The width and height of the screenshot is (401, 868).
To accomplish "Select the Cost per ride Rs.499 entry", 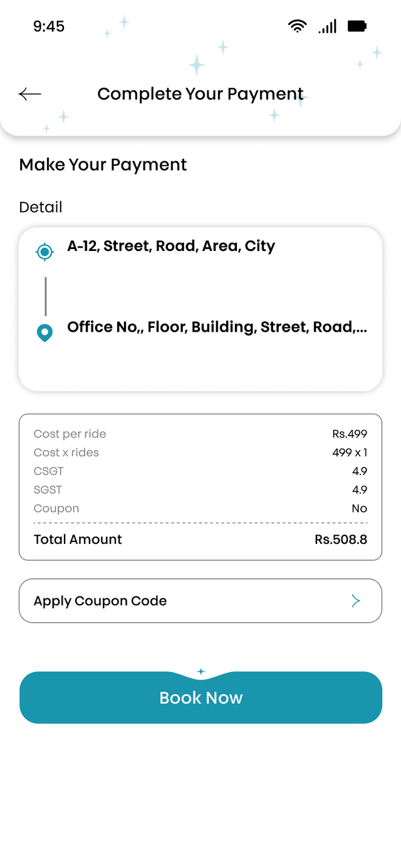I will coord(200,434).
